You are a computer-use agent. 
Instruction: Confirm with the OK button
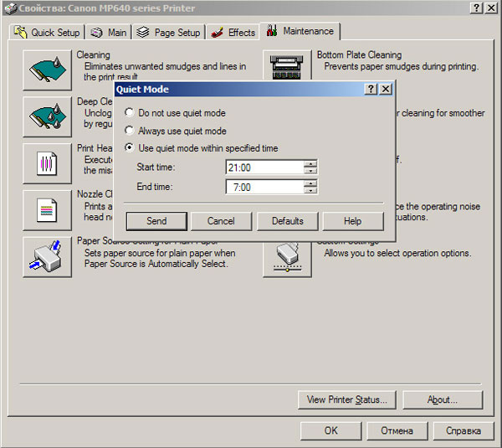point(331,430)
